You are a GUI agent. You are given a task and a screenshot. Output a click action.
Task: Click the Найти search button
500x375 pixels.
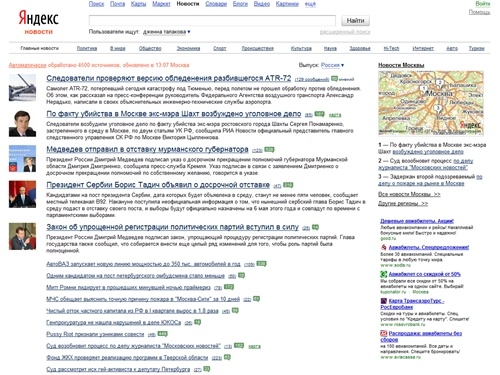[355, 21]
